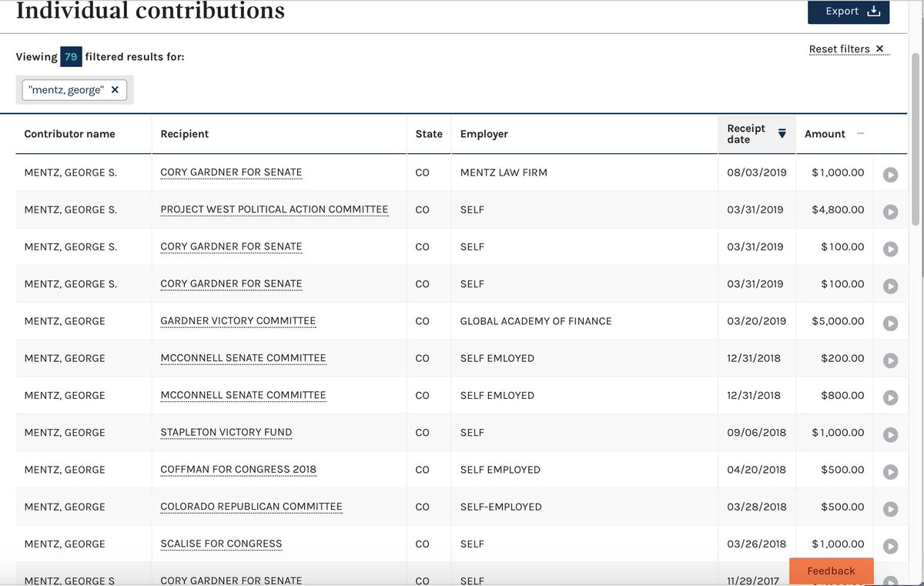Select the 03/20/2019 receipt date cell
This screenshot has height=586, width=924.
(756, 321)
